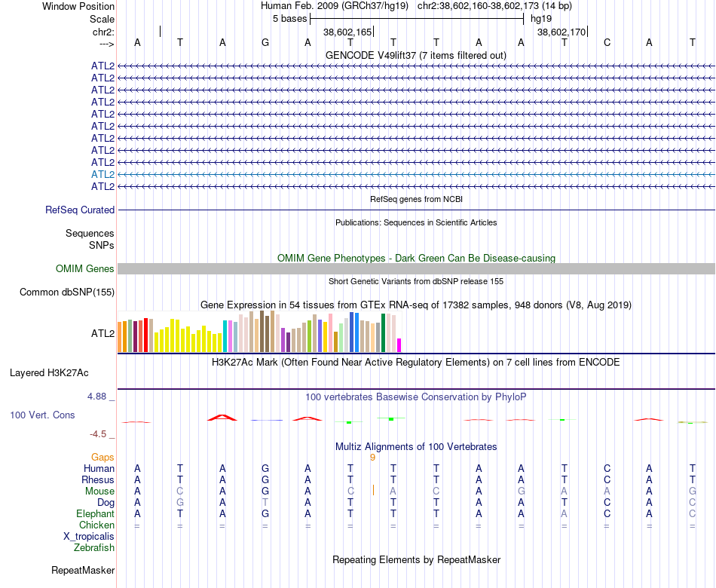Click the G base in the sequence ruler
The image size is (716, 588).
tap(265, 43)
